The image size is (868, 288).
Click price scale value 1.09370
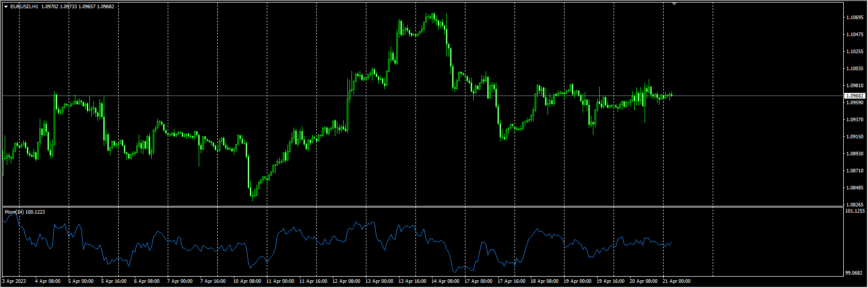855,120
